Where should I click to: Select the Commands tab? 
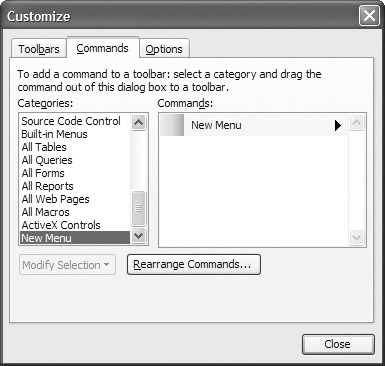(103, 48)
